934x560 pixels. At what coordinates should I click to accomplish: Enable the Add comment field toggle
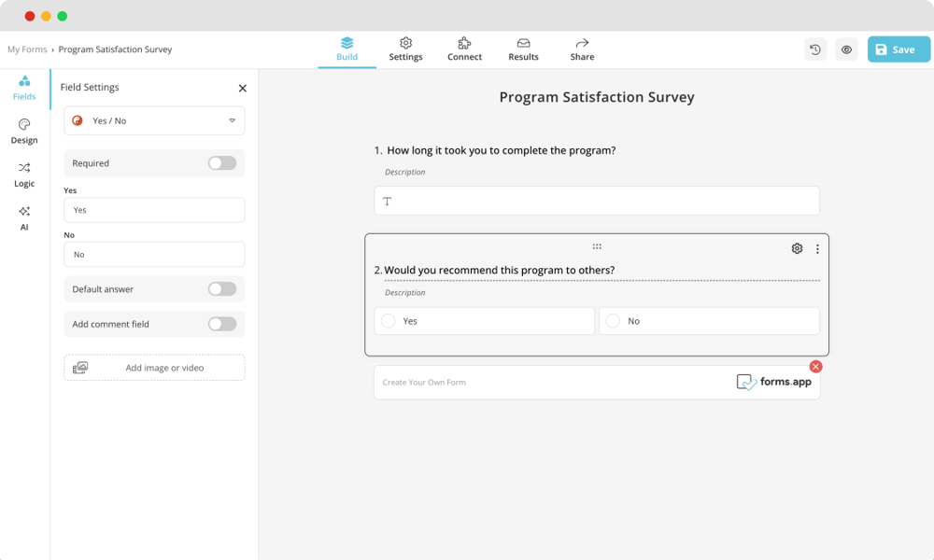[221, 324]
